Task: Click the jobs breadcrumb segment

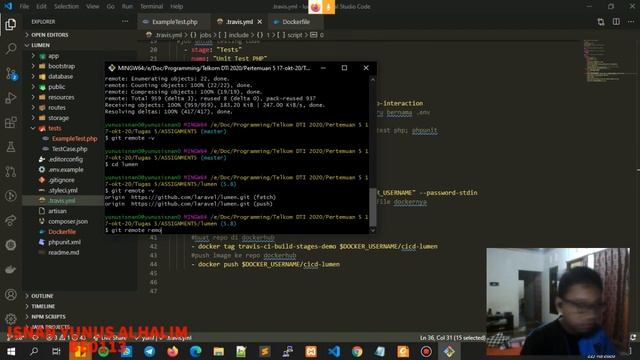Action: [x=202, y=35]
